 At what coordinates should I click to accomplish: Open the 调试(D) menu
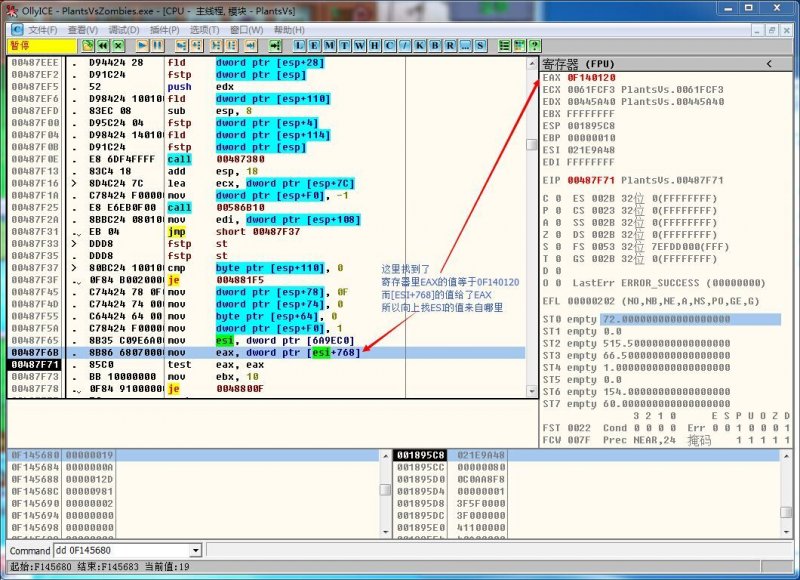point(124,30)
